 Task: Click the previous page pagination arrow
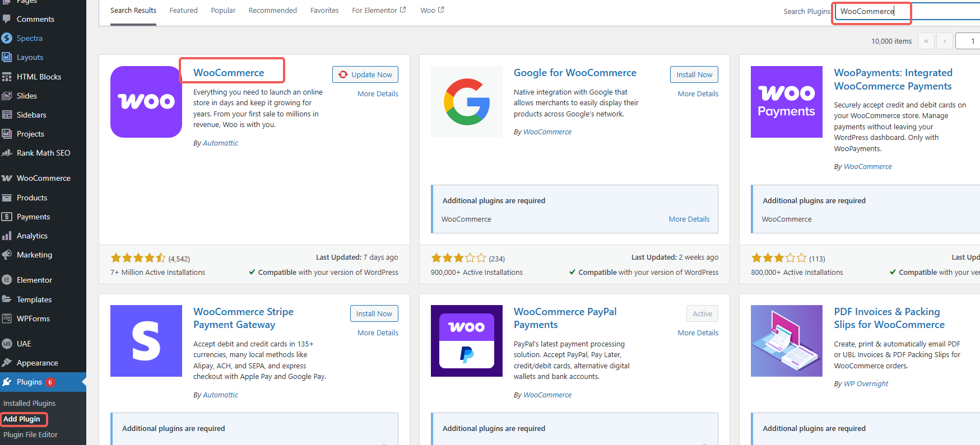945,41
